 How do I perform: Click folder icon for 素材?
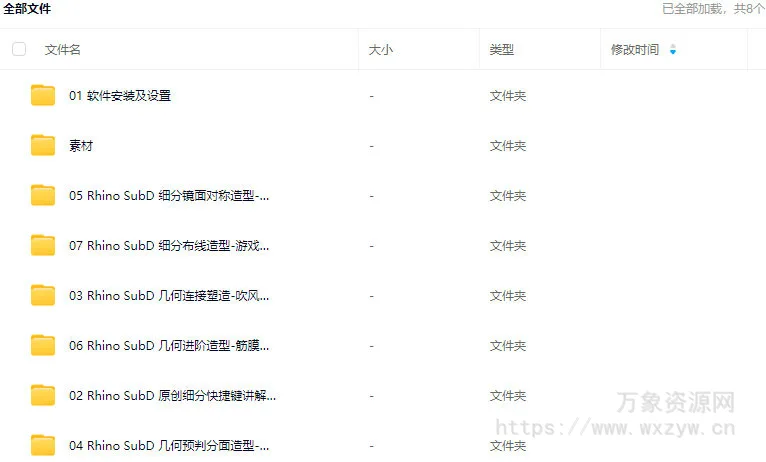pyautogui.click(x=43, y=145)
